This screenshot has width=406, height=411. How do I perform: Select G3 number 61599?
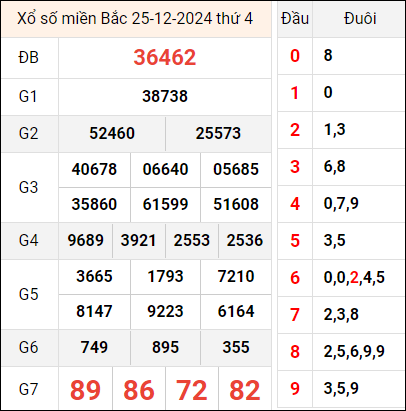click(165, 204)
